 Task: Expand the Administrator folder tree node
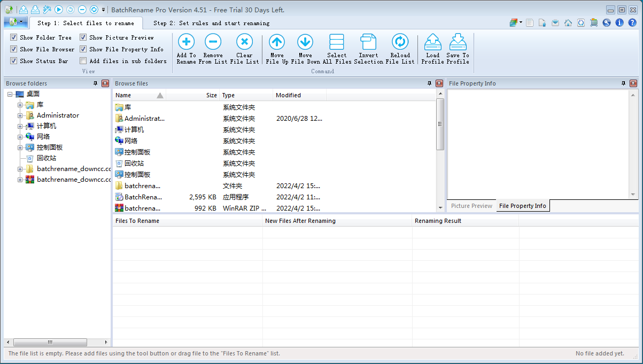(20, 115)
